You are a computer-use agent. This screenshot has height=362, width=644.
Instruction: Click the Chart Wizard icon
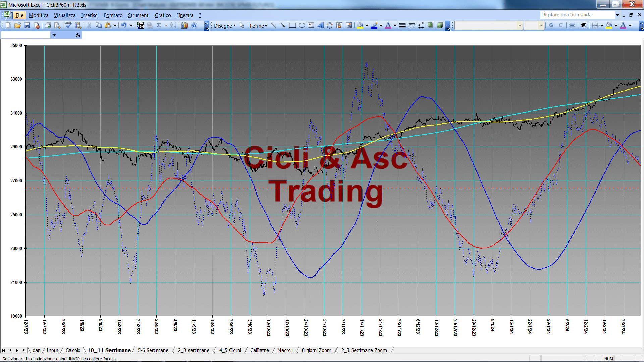click(184, 25)
